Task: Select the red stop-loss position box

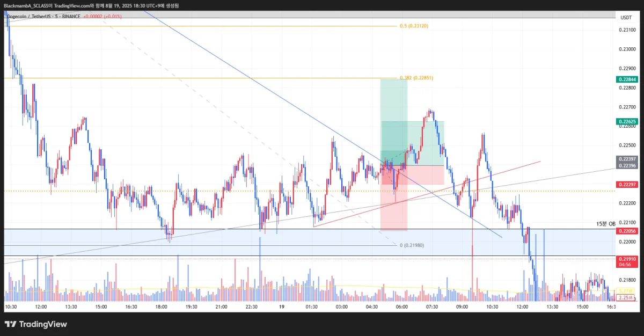Action: pyautogui.click(x=394, y=198)
